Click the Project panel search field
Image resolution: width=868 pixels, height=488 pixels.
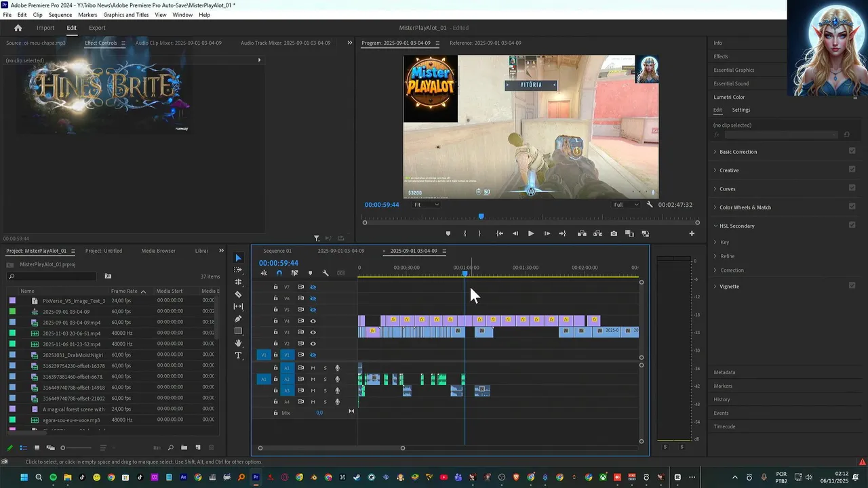(52, 276)
